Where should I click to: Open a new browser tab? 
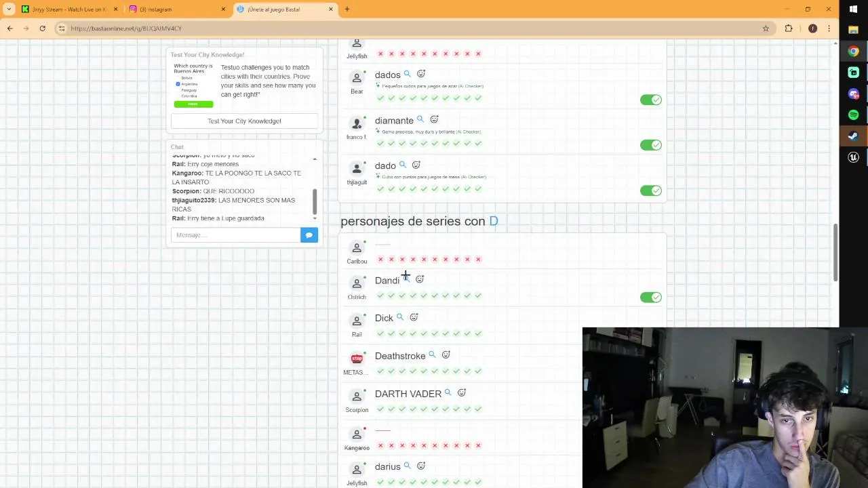pos(347,9)
